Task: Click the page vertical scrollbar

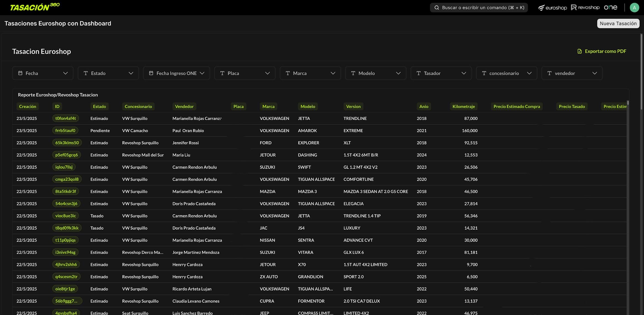Action: tap(641, 72)
